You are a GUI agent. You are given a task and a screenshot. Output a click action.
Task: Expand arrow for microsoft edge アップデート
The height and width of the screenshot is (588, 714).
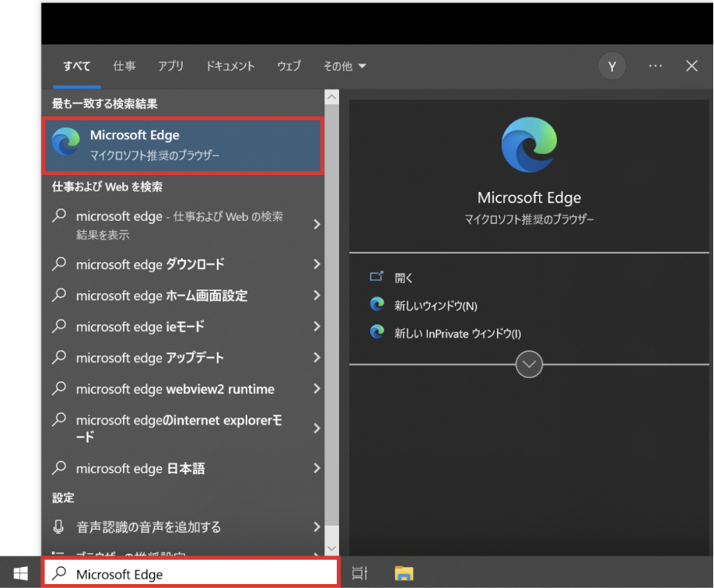(317, 358)
